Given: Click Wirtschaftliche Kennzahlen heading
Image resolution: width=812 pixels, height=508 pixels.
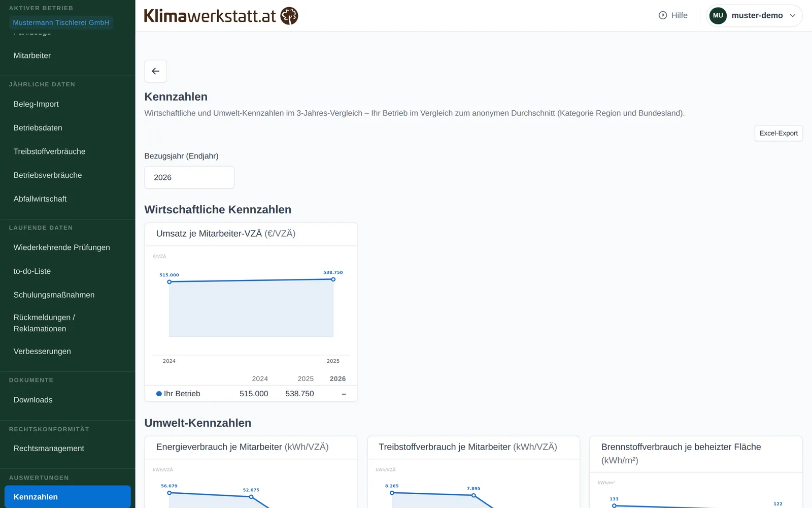Looking at the screenshot, I should [218, 210].
